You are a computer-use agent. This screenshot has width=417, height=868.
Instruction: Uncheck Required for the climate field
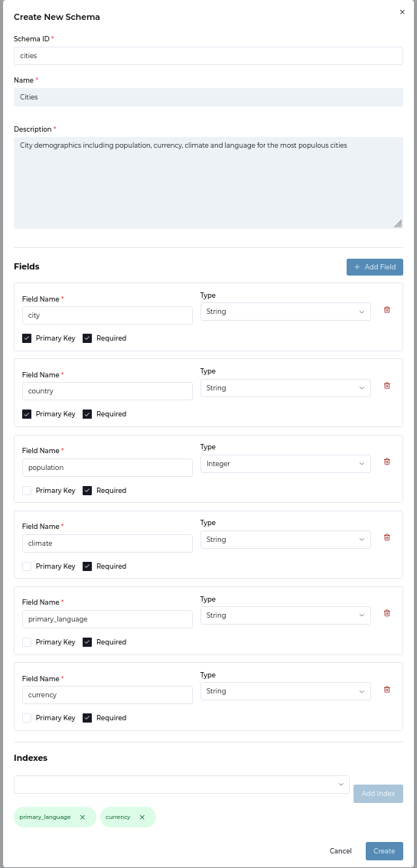tap(86, 566)
